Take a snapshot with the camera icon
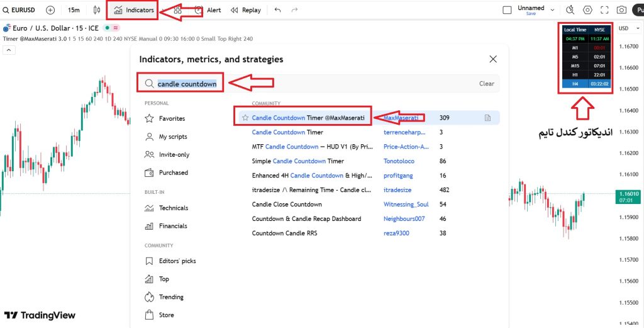644x328 pixels. pos(622,10)
